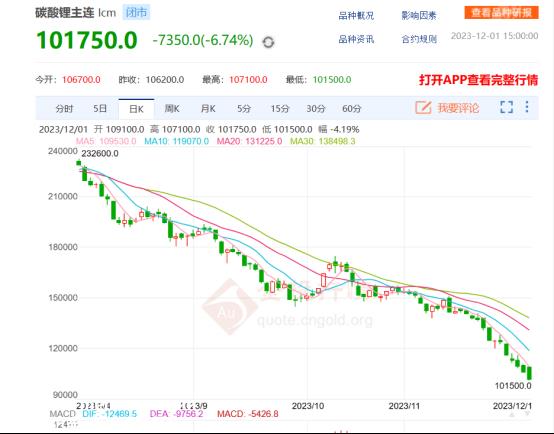Switch to 分时 chart tab
554x434 pixels.
[x=64, y=108]
